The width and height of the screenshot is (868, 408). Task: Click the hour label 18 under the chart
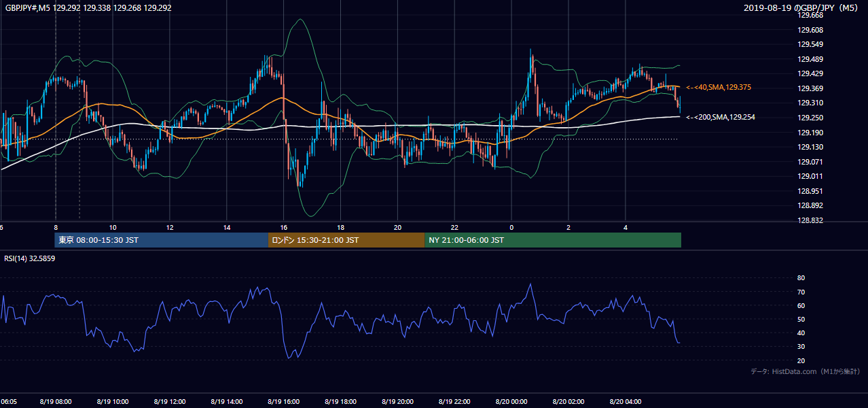point(341,227)
